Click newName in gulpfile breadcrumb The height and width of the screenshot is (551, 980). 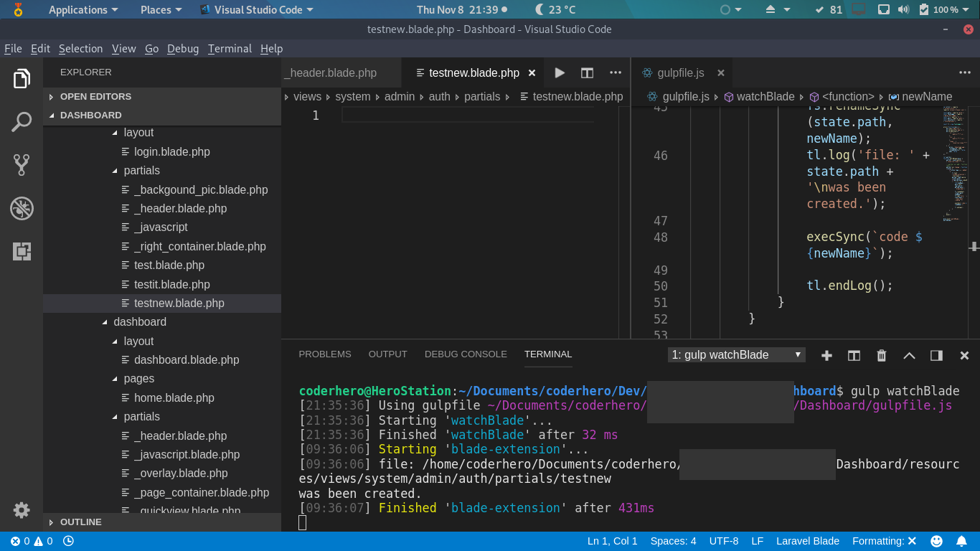[927, 96]
